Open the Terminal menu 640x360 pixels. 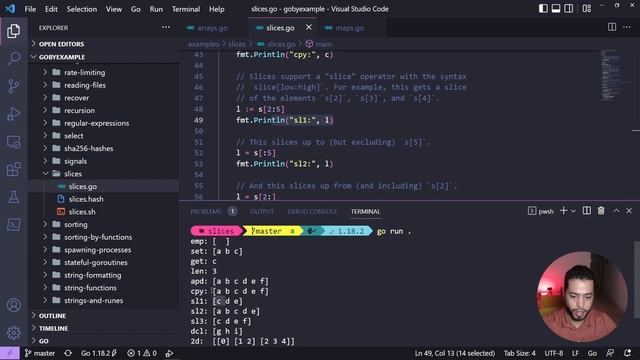coord(186,9)
